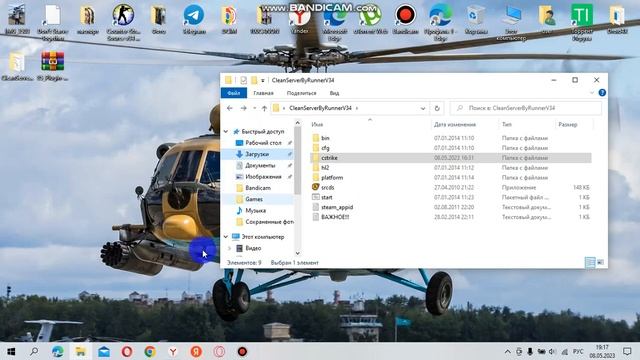
Task: Switch to details view layout icon
Action: [x=590, y=262]
